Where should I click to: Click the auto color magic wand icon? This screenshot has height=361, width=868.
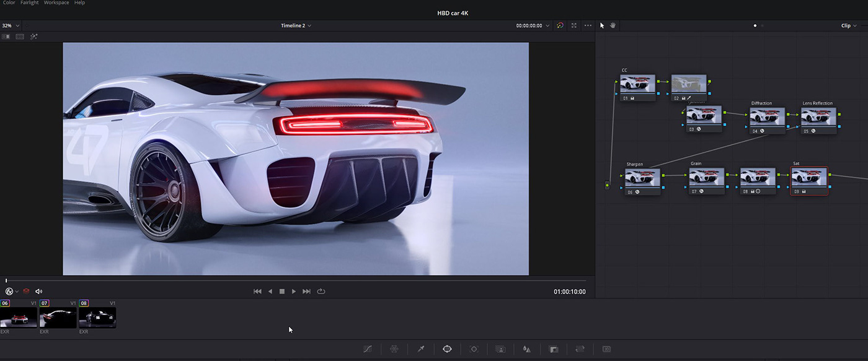[33, 36]
